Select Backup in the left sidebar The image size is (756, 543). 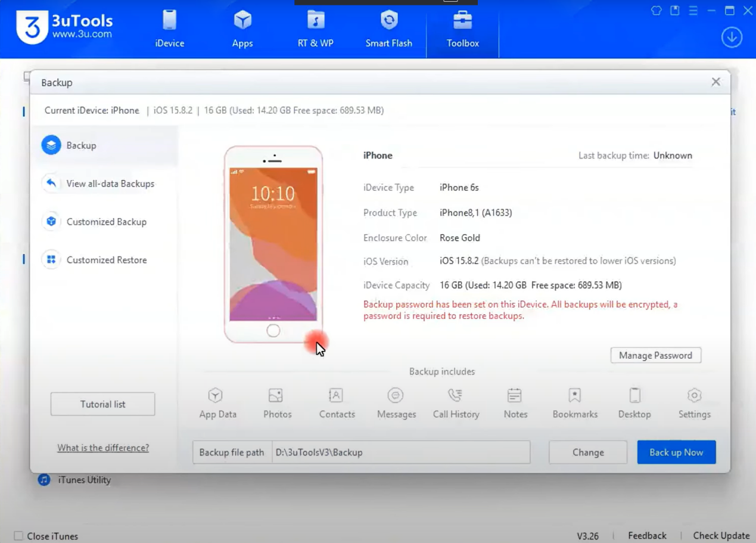point(104,145)
